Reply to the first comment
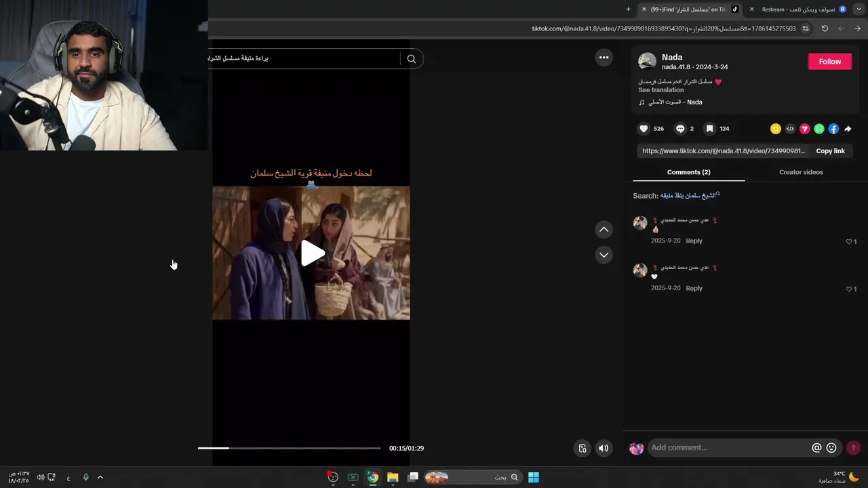868x488 pixels. (694, 241)
